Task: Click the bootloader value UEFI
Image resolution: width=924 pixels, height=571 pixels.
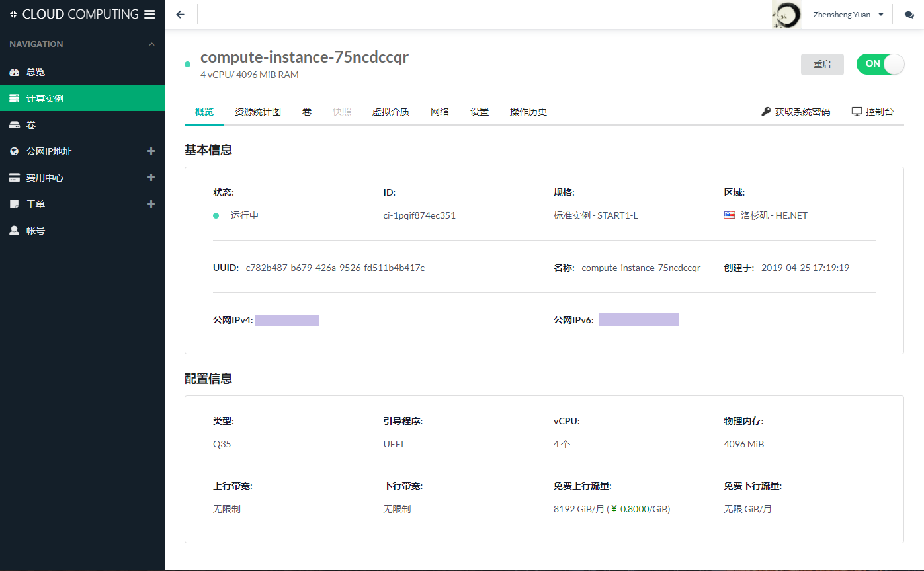Action: pos(394,444)
